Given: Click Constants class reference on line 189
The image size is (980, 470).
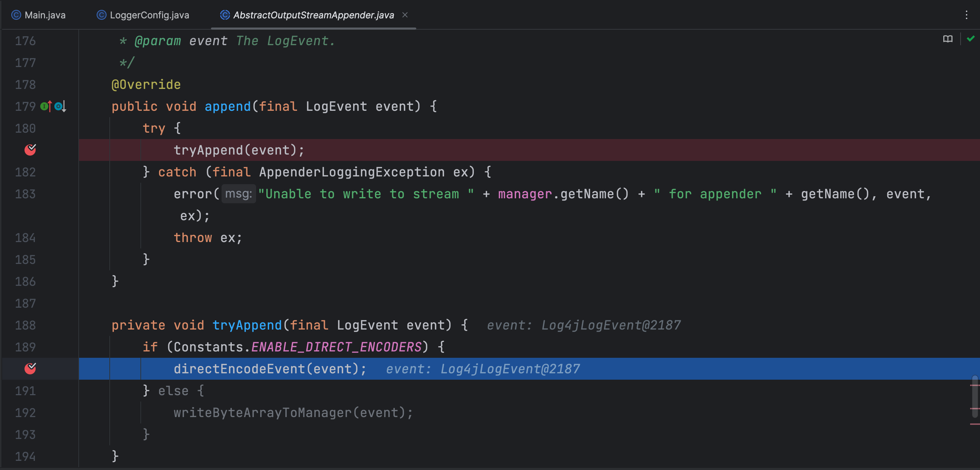Looking at the screenshot, I should (208, 347).
